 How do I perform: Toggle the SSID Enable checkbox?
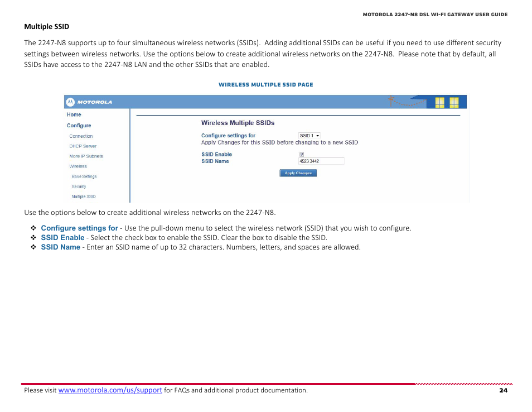[302, 154]
